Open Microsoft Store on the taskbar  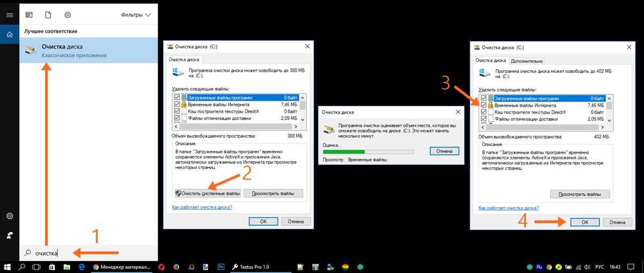click(52, 267)
